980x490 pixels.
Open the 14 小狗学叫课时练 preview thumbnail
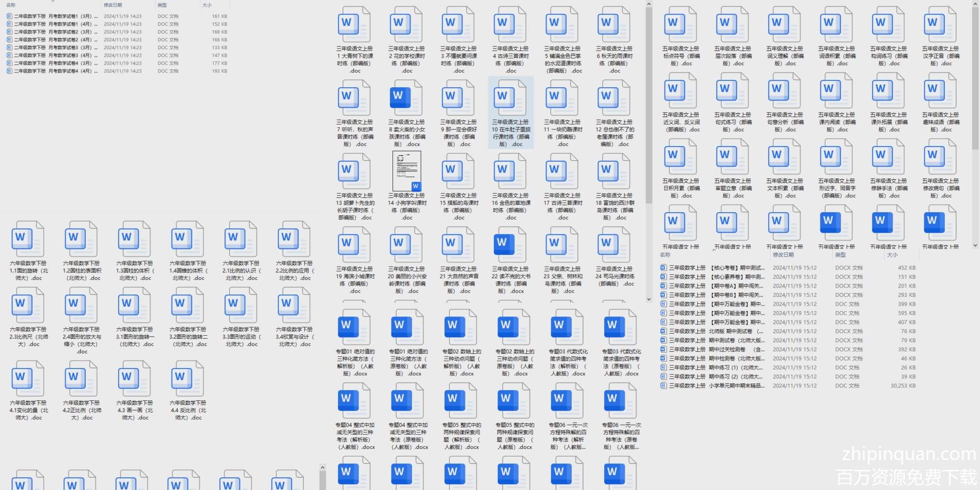click(407, 171)
